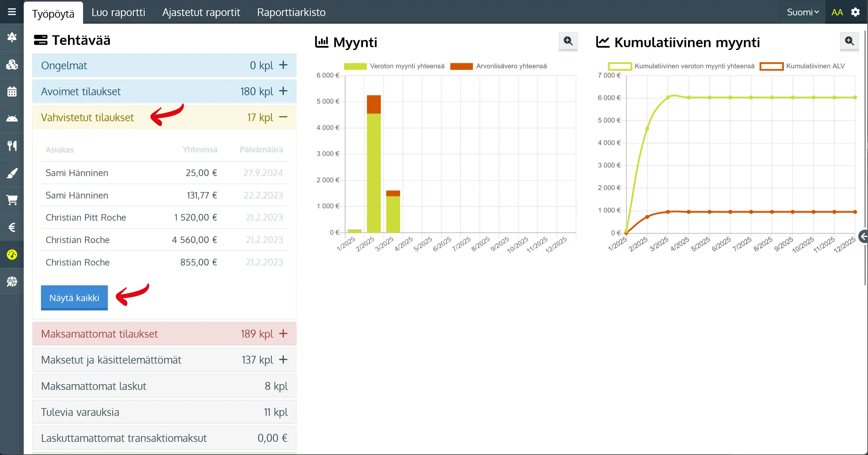868x455 pixels.
Task: Open the Suomi language dropdown
Action: (x=802, y=12)
